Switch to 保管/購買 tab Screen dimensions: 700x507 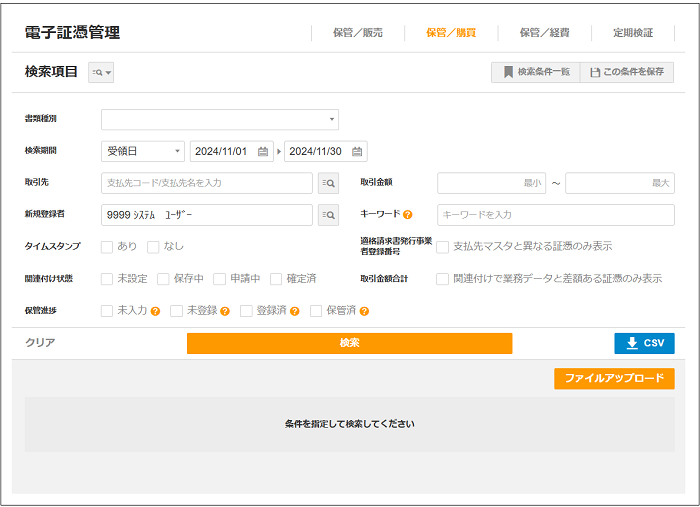[x=451, y=33]
